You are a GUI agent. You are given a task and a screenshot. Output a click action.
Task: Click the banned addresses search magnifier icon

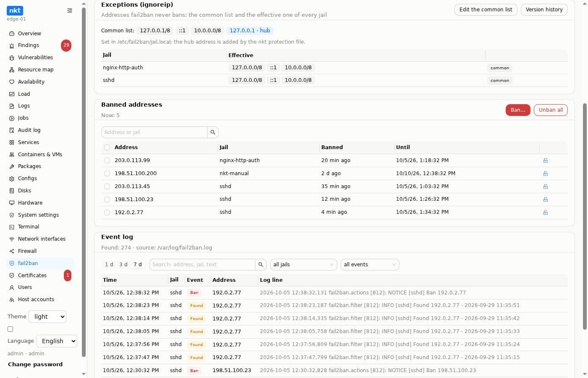click(213, 132)
